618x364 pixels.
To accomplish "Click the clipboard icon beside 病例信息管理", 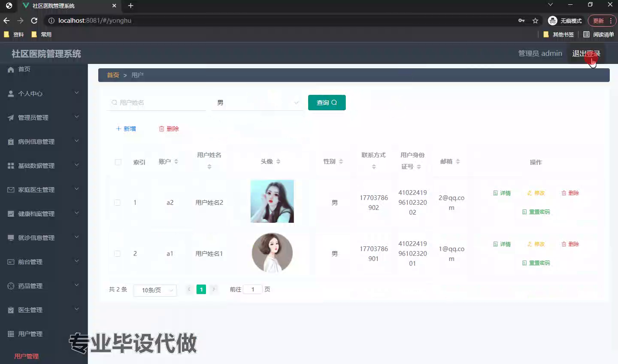I will 11,142.
